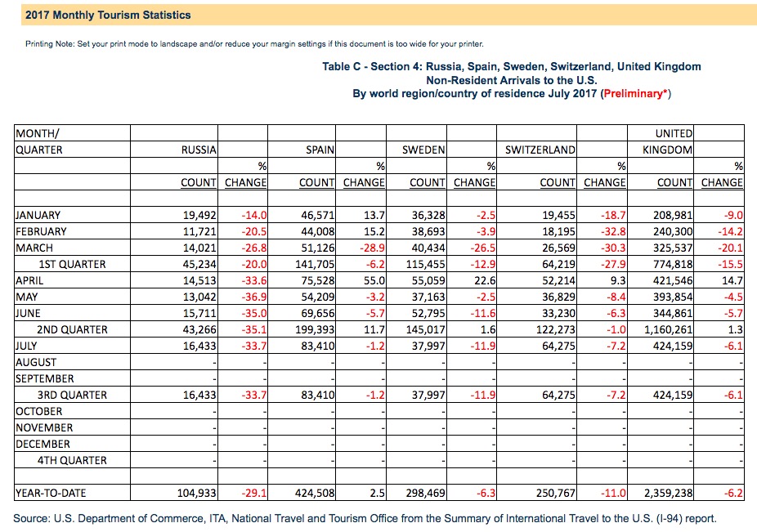Click the red 'Preliminary*' text
757x532 pixels.
pyautogui.click(x=635, y=94)
